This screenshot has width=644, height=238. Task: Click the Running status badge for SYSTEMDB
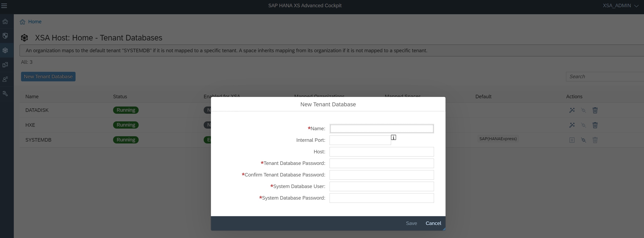pos(126,140)
